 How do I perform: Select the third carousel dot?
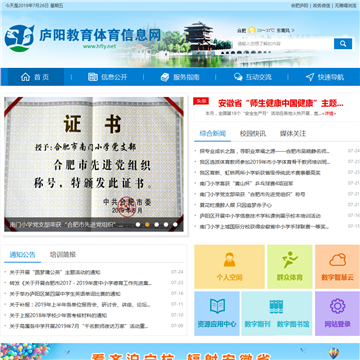[156, 225]
